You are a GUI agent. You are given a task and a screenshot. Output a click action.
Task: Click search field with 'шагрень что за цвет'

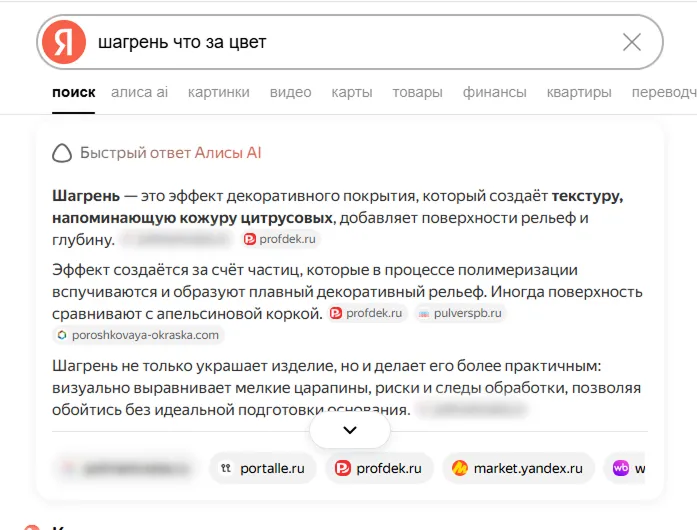click(350, 42)
